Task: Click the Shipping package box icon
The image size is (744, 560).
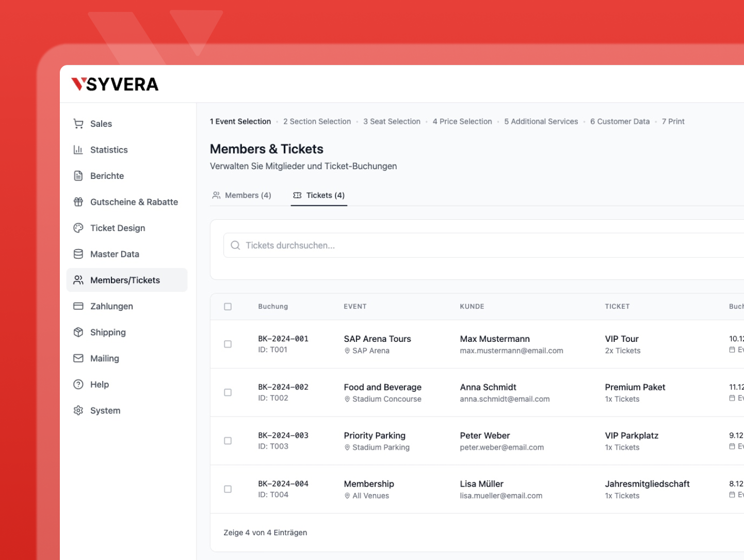Action: tap(78, 332)
